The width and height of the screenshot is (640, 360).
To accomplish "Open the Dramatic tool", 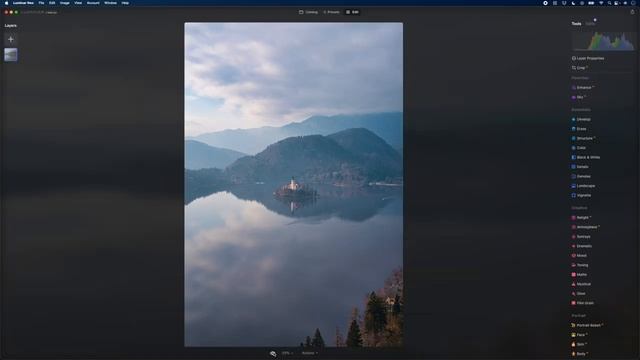I will (x=582, y=246).
